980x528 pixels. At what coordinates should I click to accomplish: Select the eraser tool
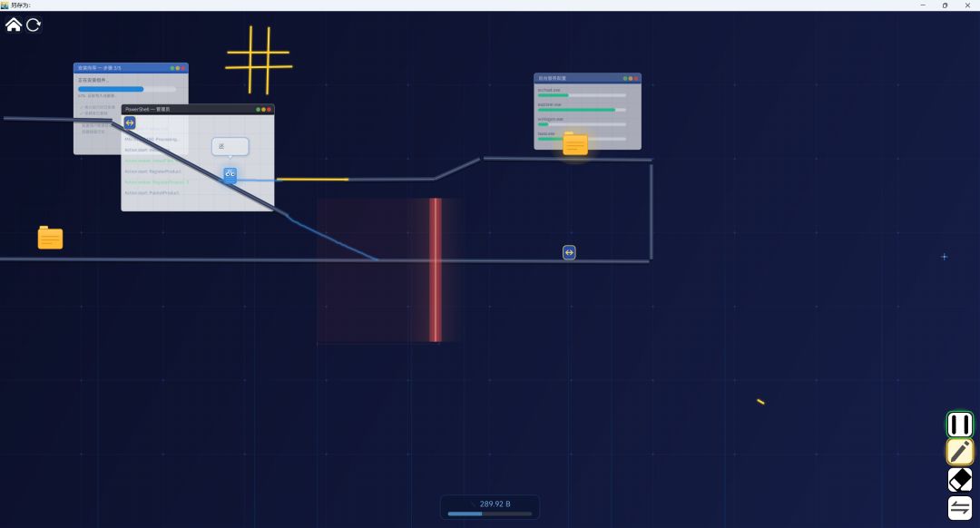pos(959,480)
